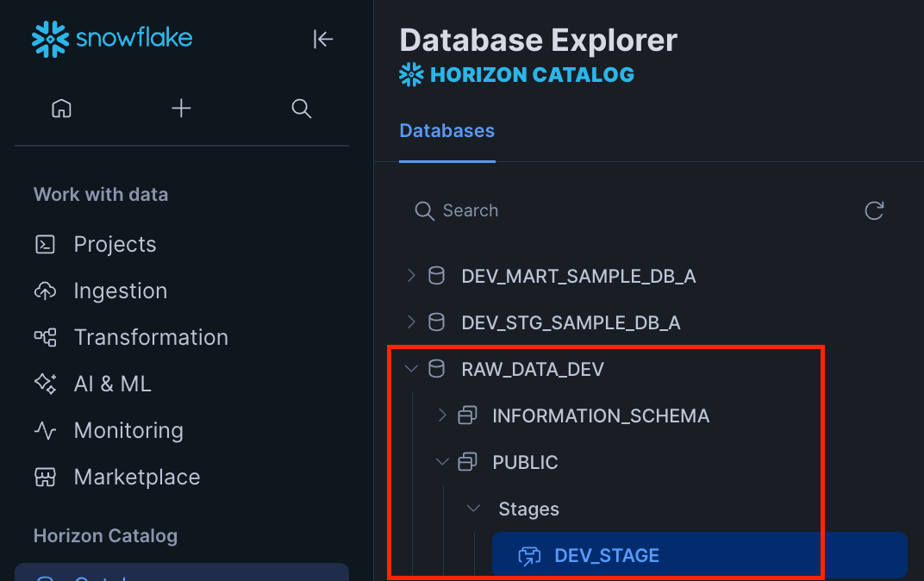The width and height of the screenshot is (924, 581).
Task: Click the plus icon to create new
Action: pyautogui.click(x=181, y=109)
